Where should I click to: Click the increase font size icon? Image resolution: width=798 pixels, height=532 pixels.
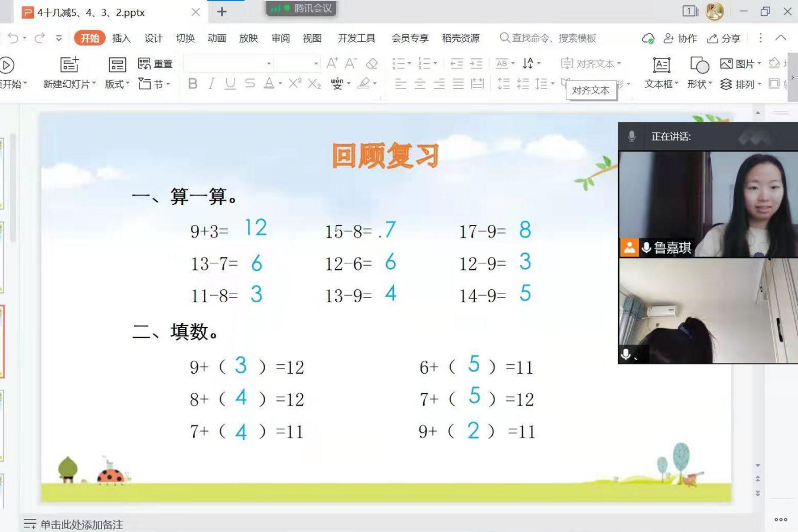tap(332, 63)
